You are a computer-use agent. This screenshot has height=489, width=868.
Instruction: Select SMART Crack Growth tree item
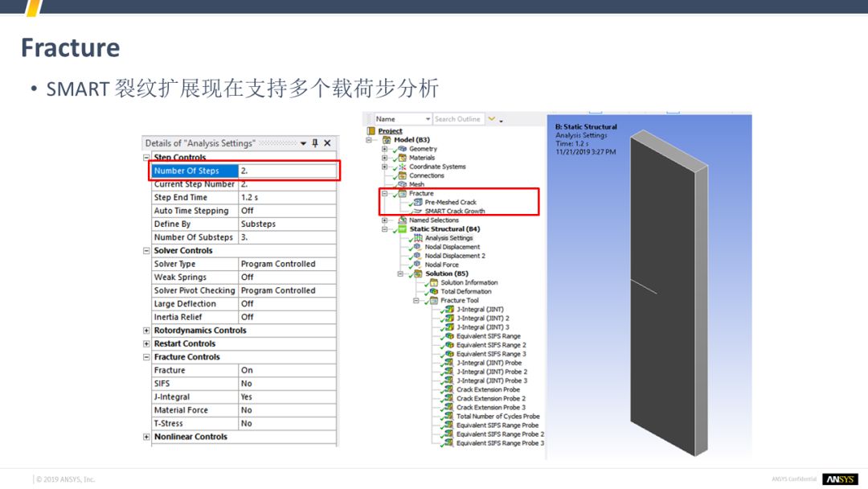[x=454, y=212]
